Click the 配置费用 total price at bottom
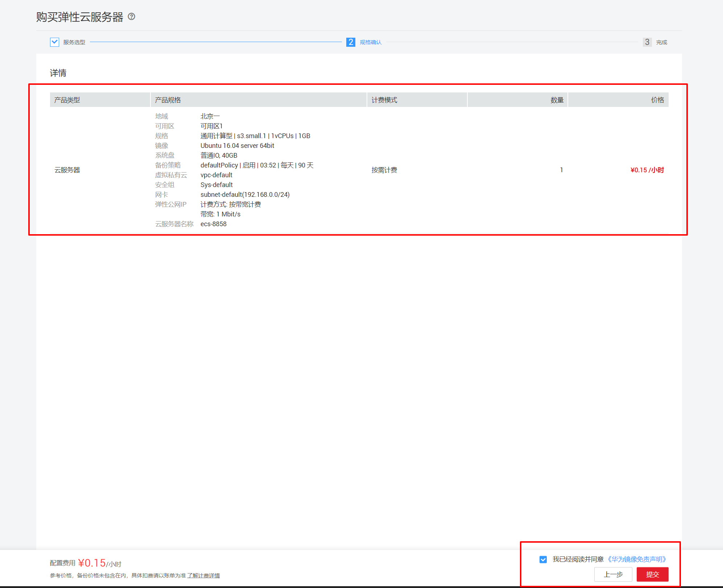This screenshot has height=588, width=723. click(x=92, y=563)
